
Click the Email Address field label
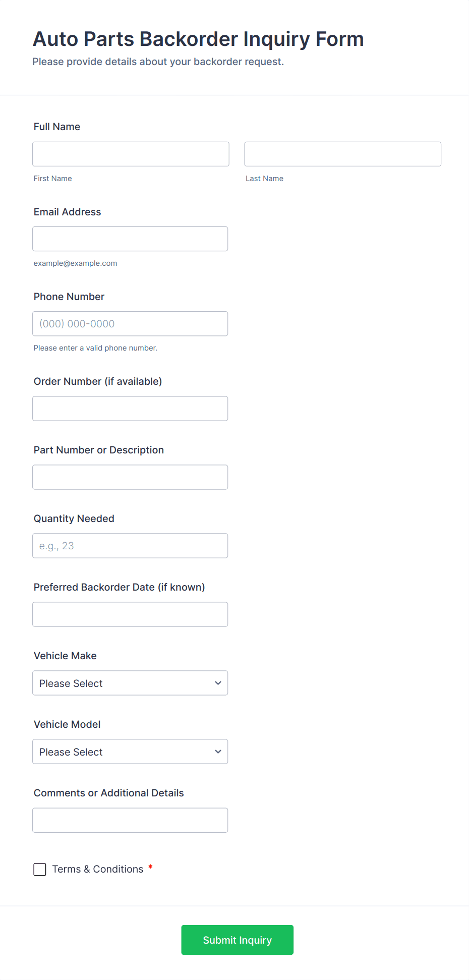pos(68,212)
